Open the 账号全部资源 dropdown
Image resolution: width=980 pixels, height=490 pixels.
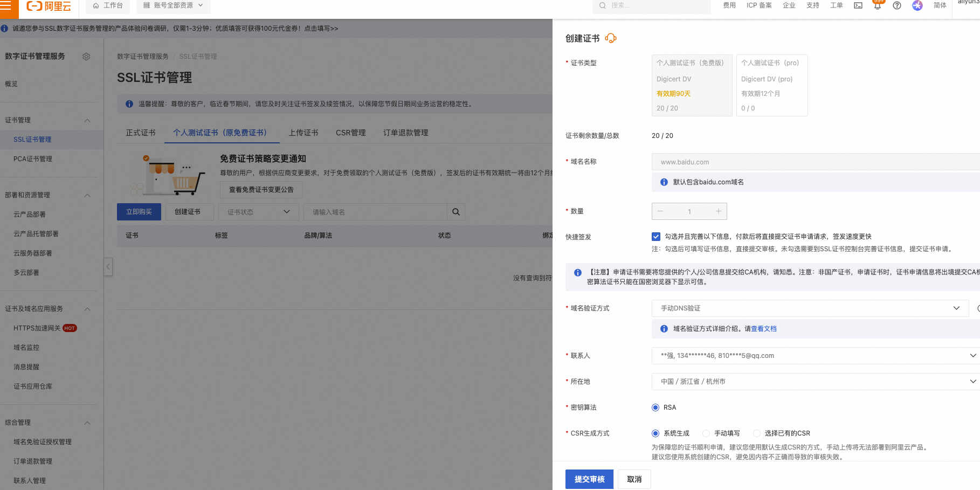click(173, 5)
